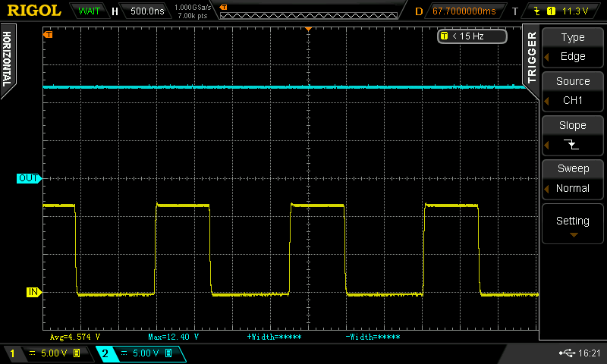Screen dimensions: 607x364
Task: Select the channel 2 number tab
Action: point(105,353)
